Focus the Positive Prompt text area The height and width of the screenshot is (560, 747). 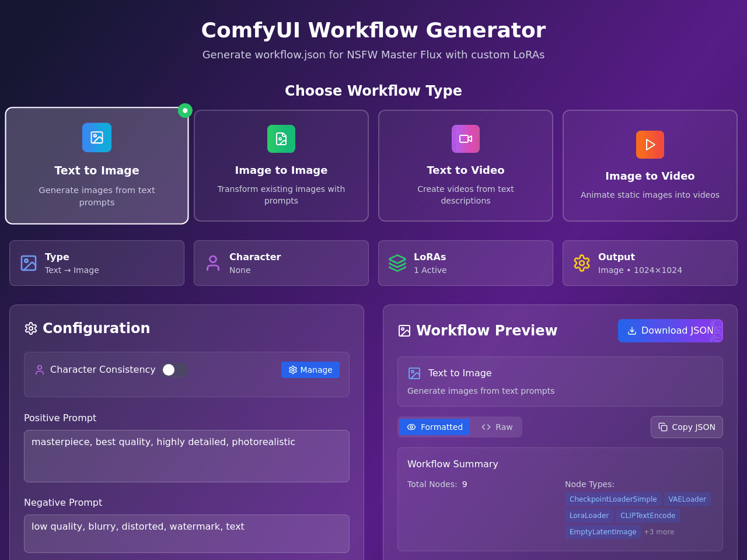[187, 456]
